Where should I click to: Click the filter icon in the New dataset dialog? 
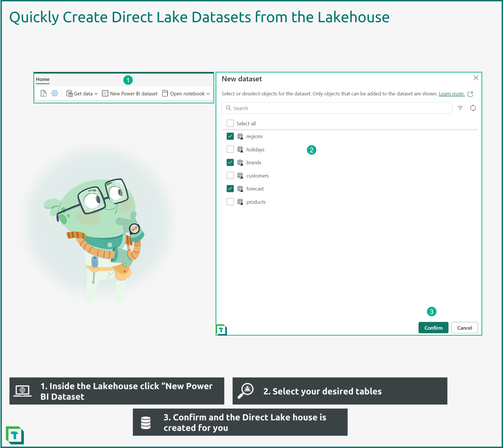(x=460, y=108)
